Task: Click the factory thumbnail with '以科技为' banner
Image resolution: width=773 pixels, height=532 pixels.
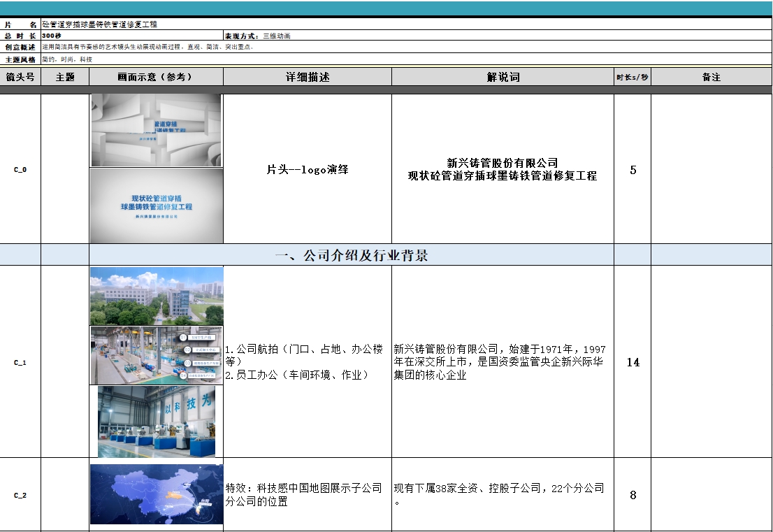Action: point(157,422)
